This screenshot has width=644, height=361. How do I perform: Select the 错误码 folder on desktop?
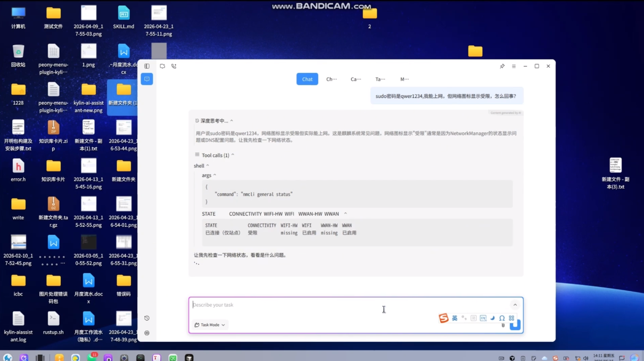[123, 285]
